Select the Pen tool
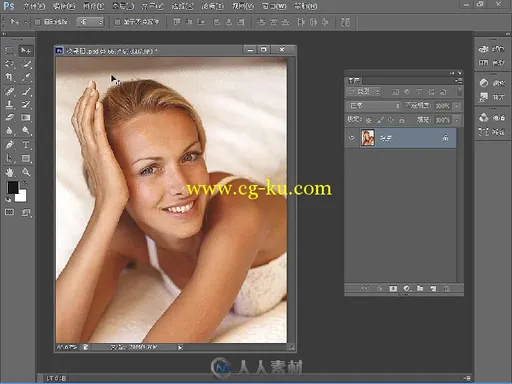 (x=10, y=145)
